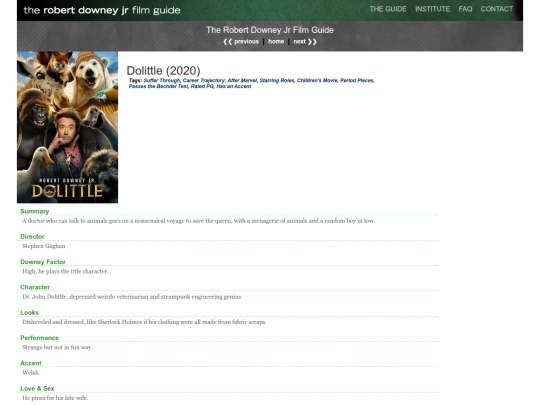The image size is (540, 405).
Task: Open THE GUIDE menu item
Action: [388, 9]
